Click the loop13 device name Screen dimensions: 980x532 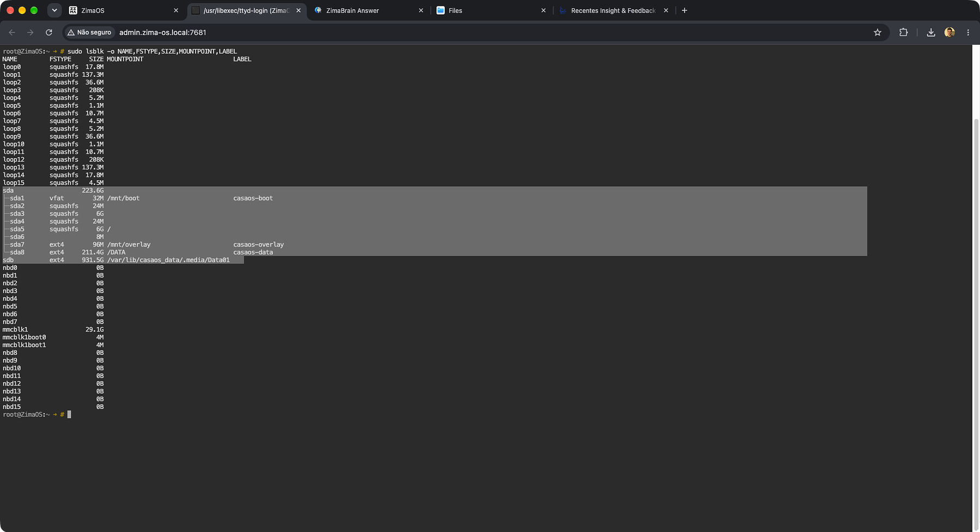tap(14, 167)
